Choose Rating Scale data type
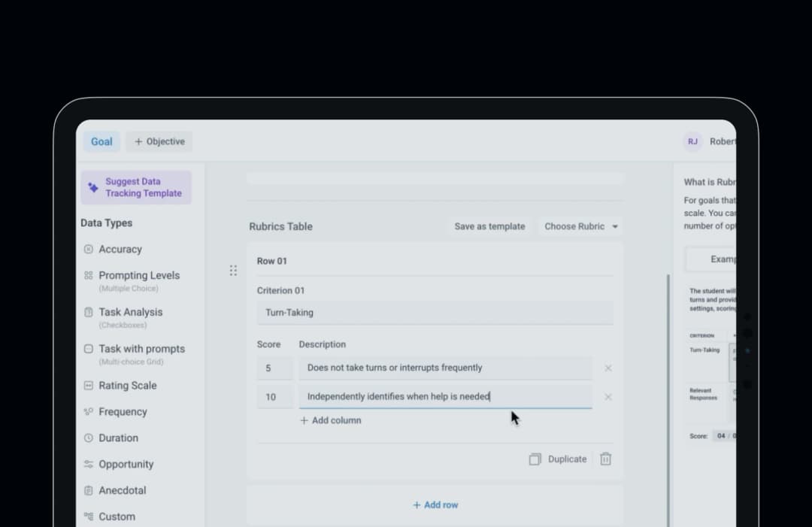This screenshot has height=527, width=812. [127, 385]
